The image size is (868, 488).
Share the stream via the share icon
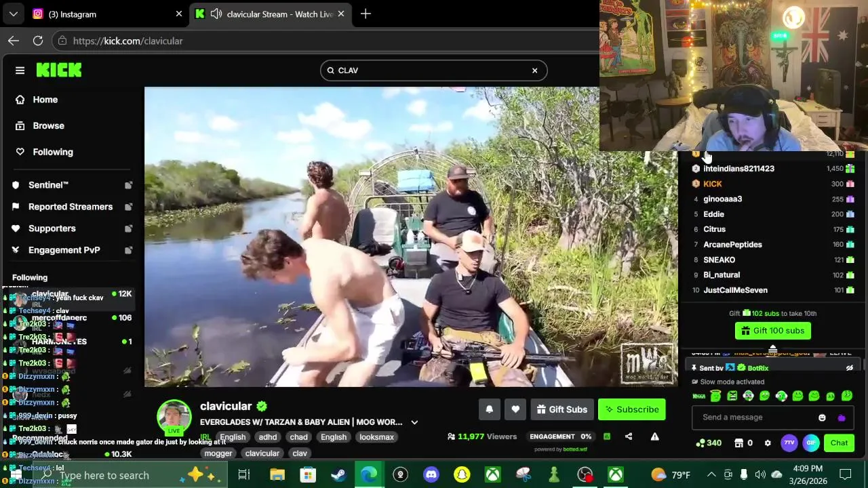[629, 436]
